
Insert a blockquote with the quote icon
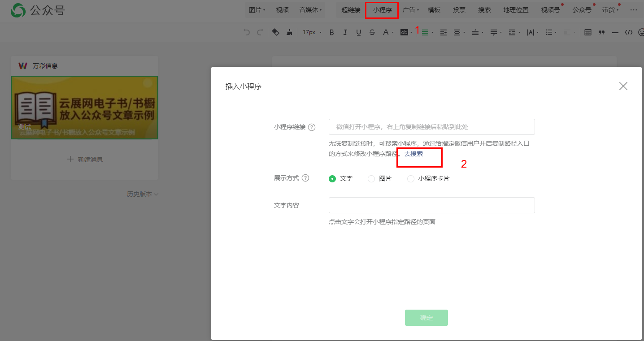tap(601, 32)
